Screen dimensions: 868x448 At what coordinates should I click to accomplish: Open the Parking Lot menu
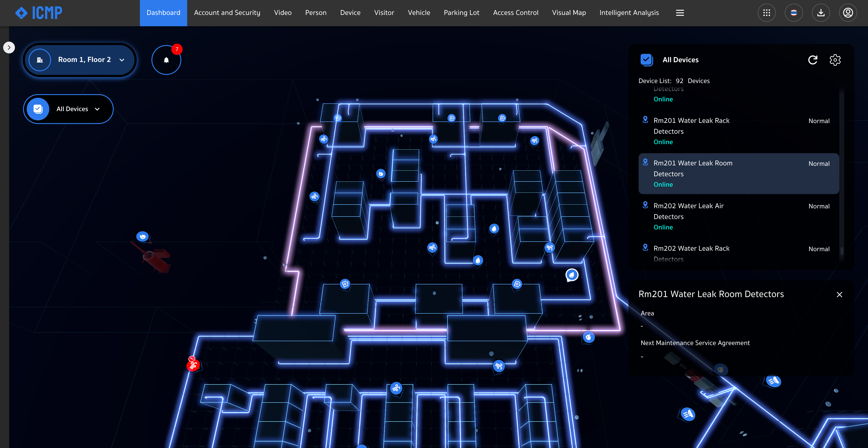tap(461, 13)
